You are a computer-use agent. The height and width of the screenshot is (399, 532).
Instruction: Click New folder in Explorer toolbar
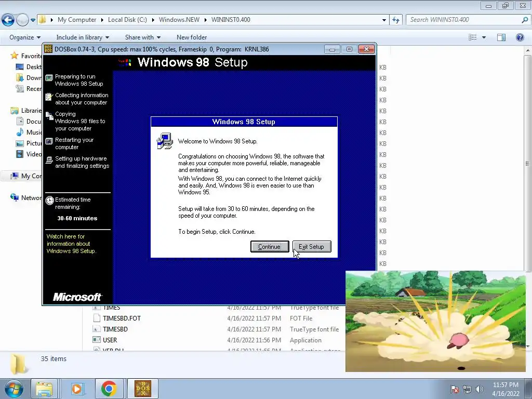[191, 37]
